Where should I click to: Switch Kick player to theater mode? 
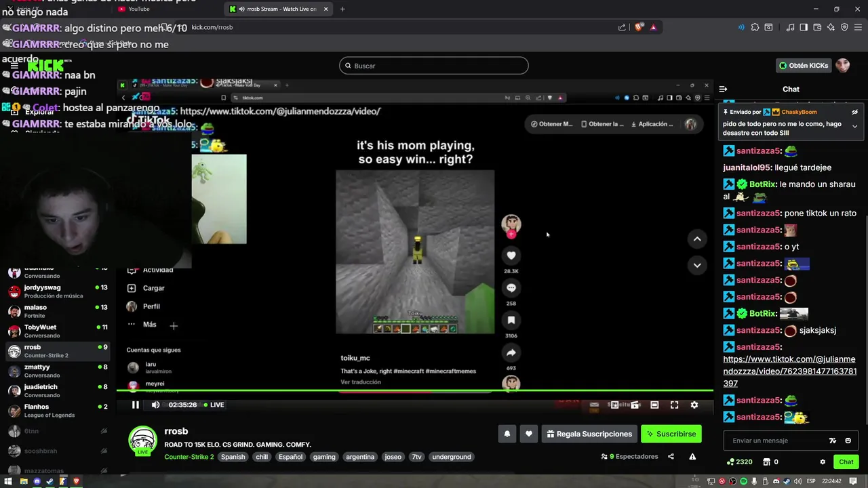(654, 405)
